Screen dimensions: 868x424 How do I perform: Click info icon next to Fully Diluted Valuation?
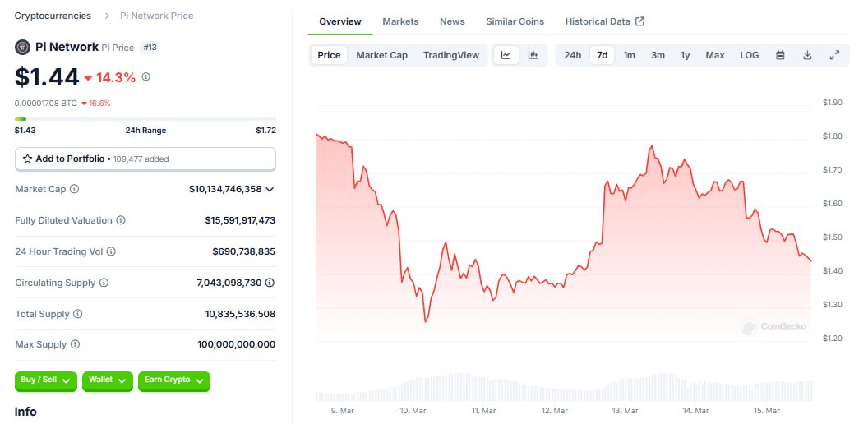[121, 220]
